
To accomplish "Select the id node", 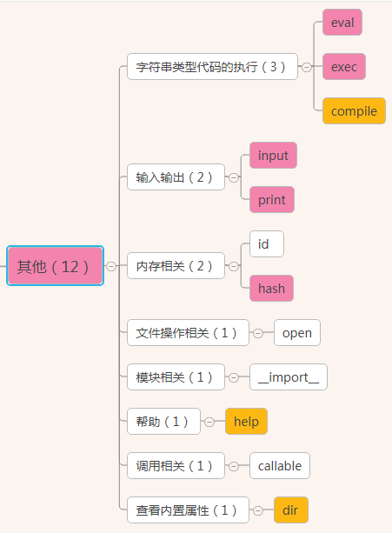I will (267, 244).
